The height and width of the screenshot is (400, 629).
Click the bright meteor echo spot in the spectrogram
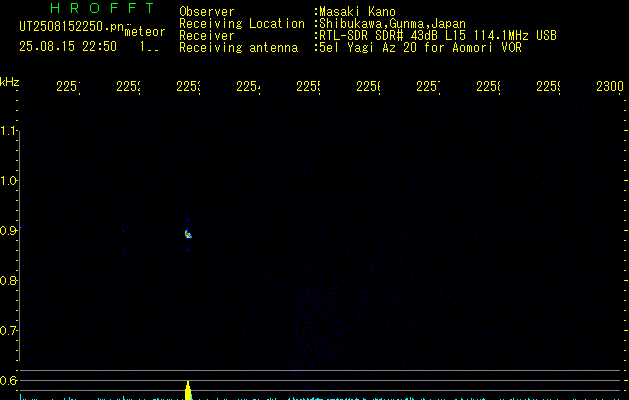click(x=188, y=234)
